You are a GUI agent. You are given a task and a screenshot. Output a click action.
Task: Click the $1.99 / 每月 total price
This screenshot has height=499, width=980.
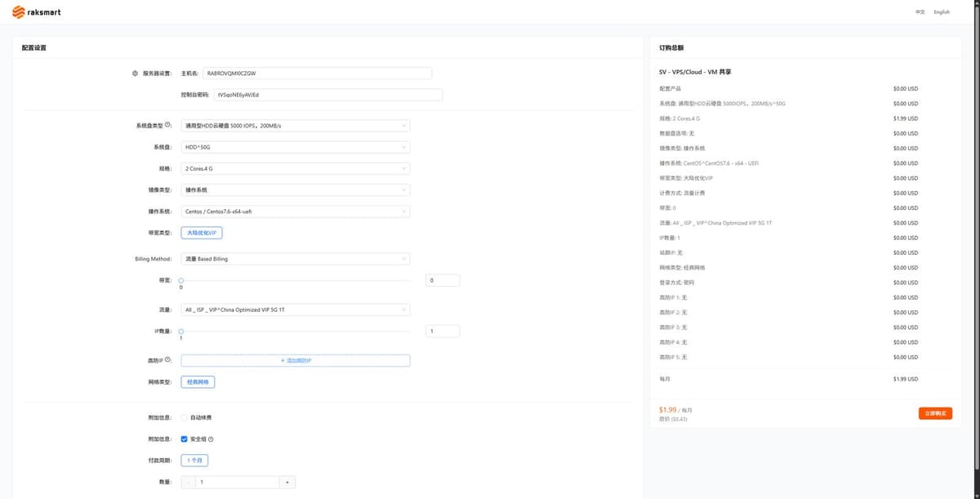click(674, 409)
